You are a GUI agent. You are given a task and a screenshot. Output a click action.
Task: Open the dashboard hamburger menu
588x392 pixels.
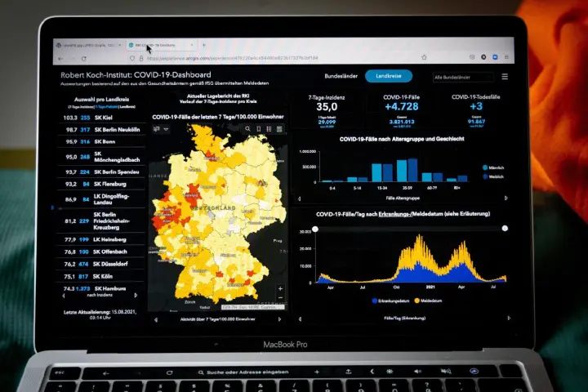click(505, 77)
